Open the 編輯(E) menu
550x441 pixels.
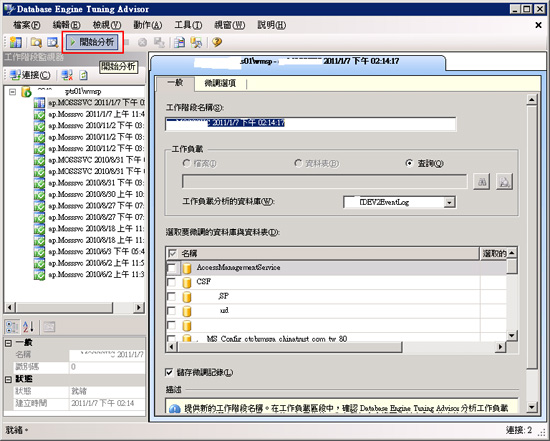(66, 25)
